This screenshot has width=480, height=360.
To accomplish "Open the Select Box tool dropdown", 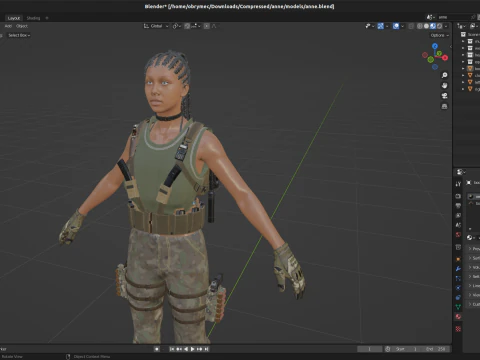I will coord(19,35).
